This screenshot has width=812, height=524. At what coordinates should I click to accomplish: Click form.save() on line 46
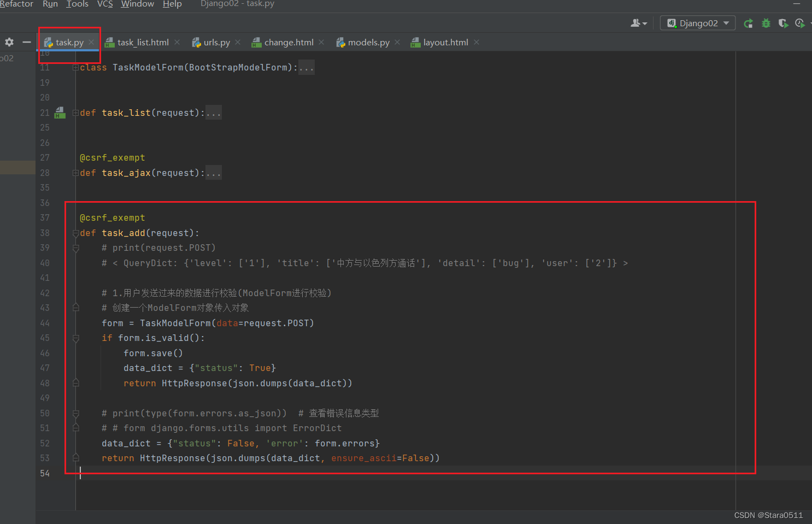[x=154, y=354]
